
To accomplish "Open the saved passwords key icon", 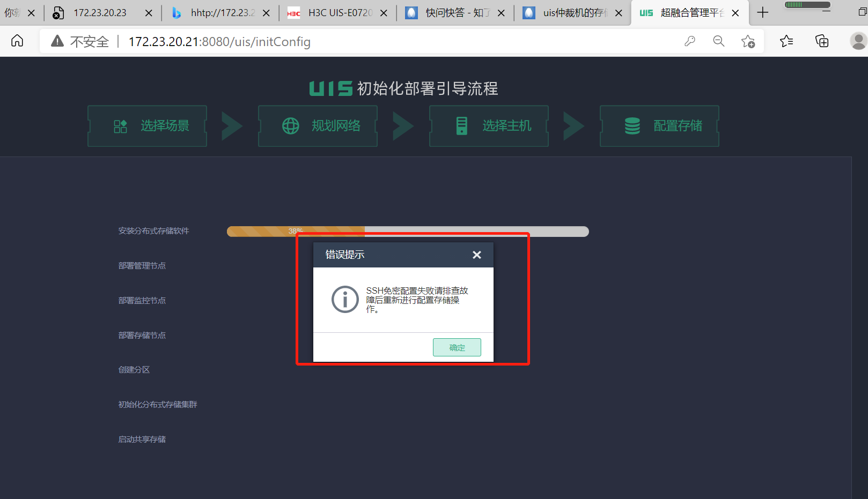I will (x=690, y=41).
